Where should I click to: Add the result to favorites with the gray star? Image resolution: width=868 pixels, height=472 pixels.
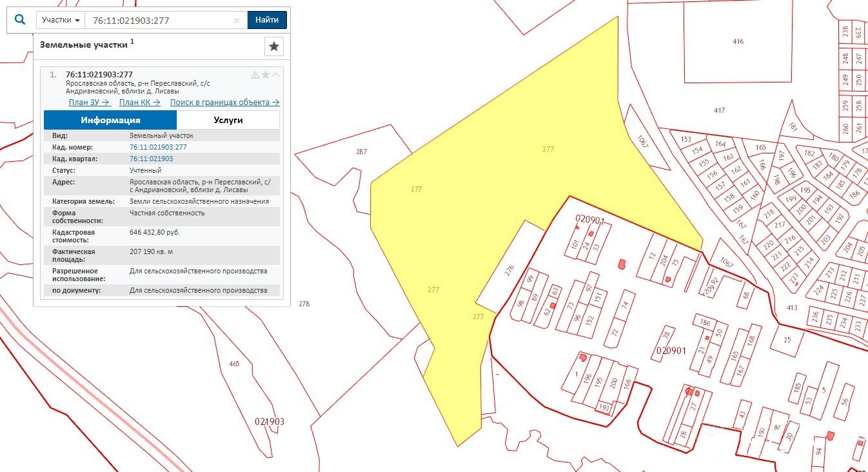(266, 75)
